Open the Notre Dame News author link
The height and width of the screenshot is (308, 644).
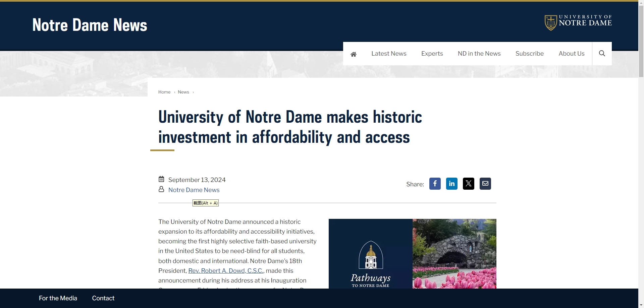pos(194,190)
